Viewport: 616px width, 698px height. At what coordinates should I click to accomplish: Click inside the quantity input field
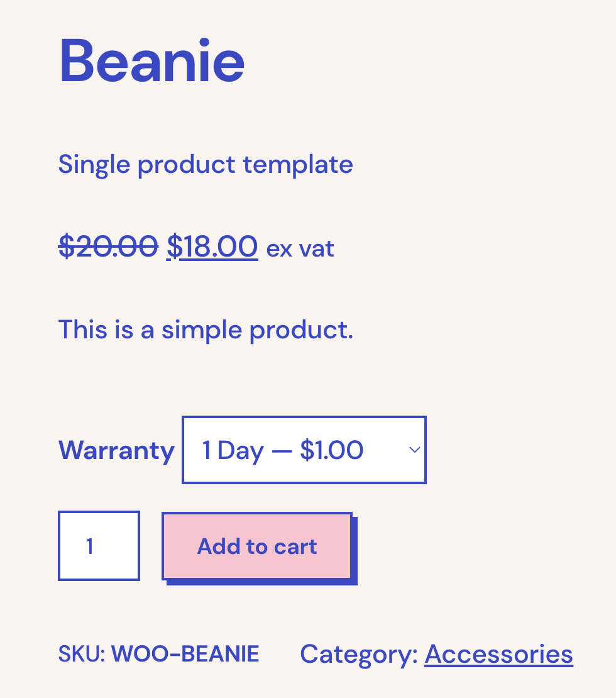tap(99, 545)
